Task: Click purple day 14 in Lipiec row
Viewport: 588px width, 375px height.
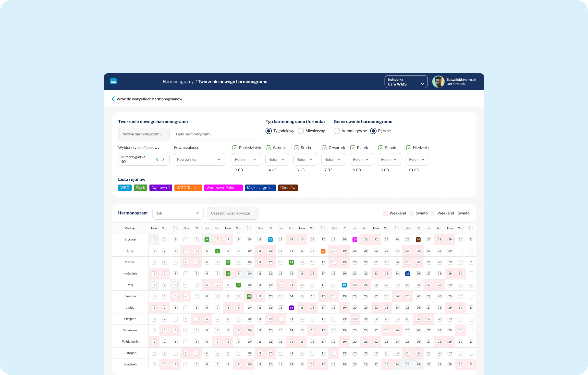Action: point(291,308)
